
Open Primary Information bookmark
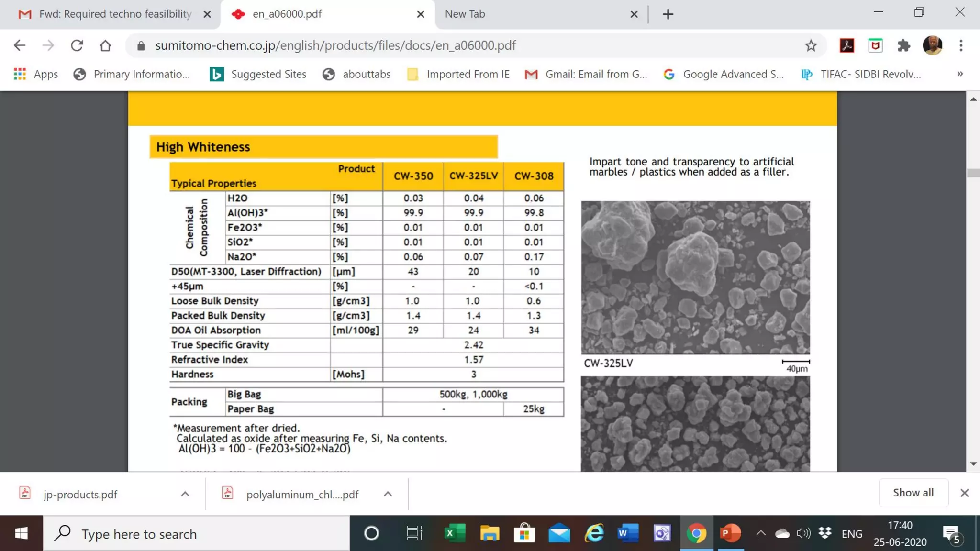(132, 74)
